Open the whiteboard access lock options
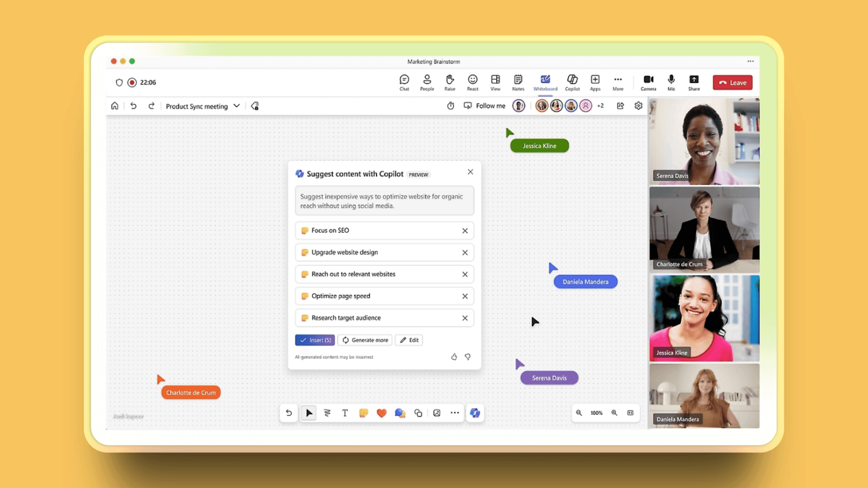 click(255, 106)
